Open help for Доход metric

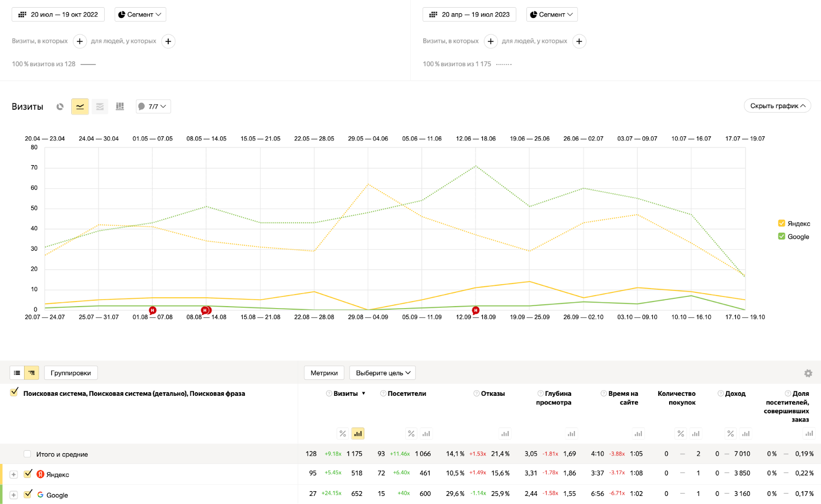(720, 393)
